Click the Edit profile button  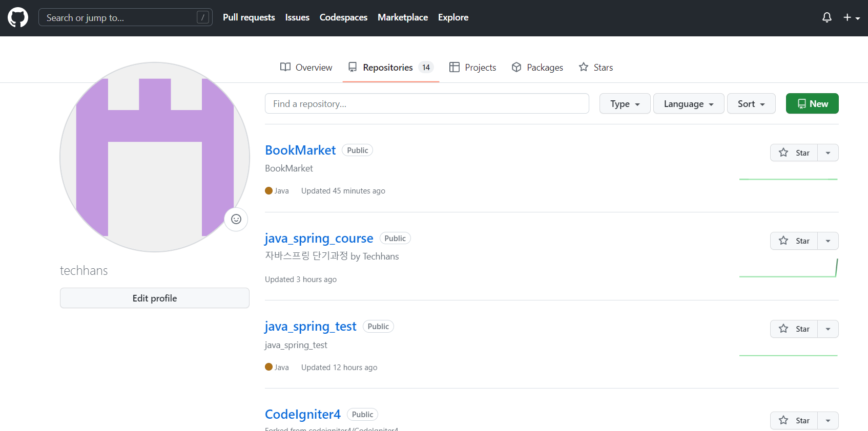click(x=155, y=298)
